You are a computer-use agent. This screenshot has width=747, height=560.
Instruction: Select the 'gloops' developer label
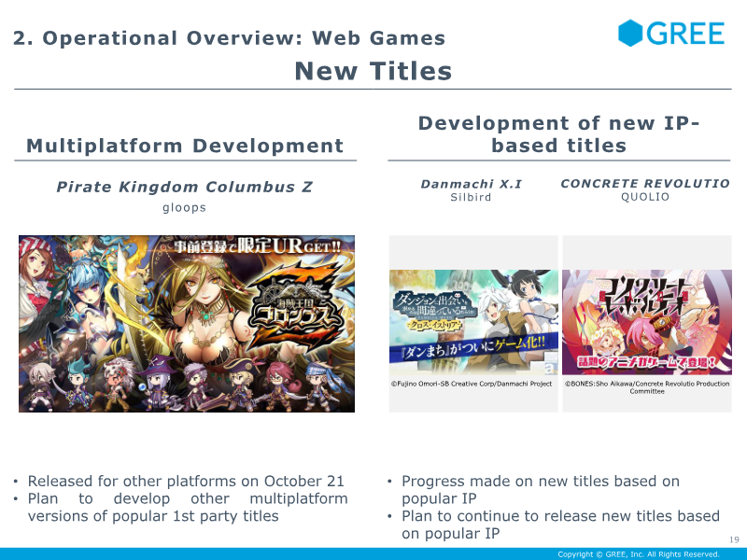point(184,207)
